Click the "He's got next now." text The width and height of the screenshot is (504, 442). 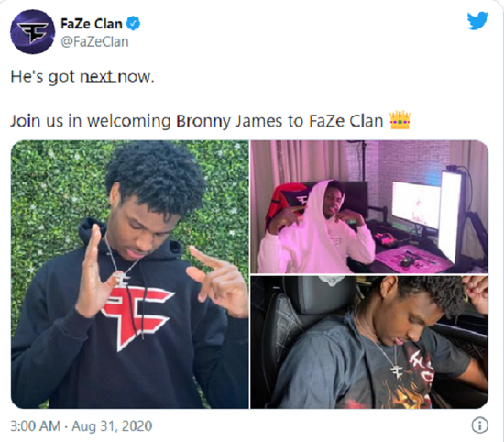(x=82, y=76)
